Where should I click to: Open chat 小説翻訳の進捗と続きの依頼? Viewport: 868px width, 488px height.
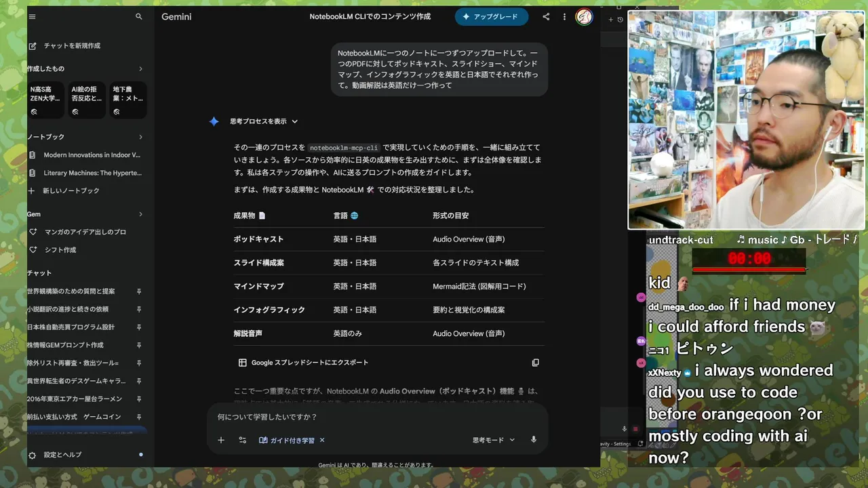click(x=68, y=309)
